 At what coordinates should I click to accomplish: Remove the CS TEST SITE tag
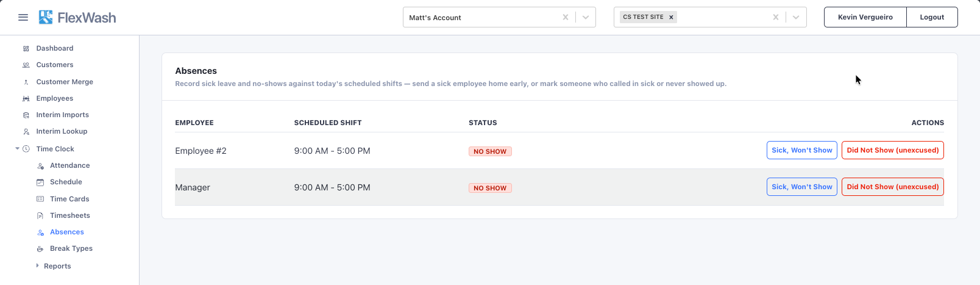pos(671,17)
